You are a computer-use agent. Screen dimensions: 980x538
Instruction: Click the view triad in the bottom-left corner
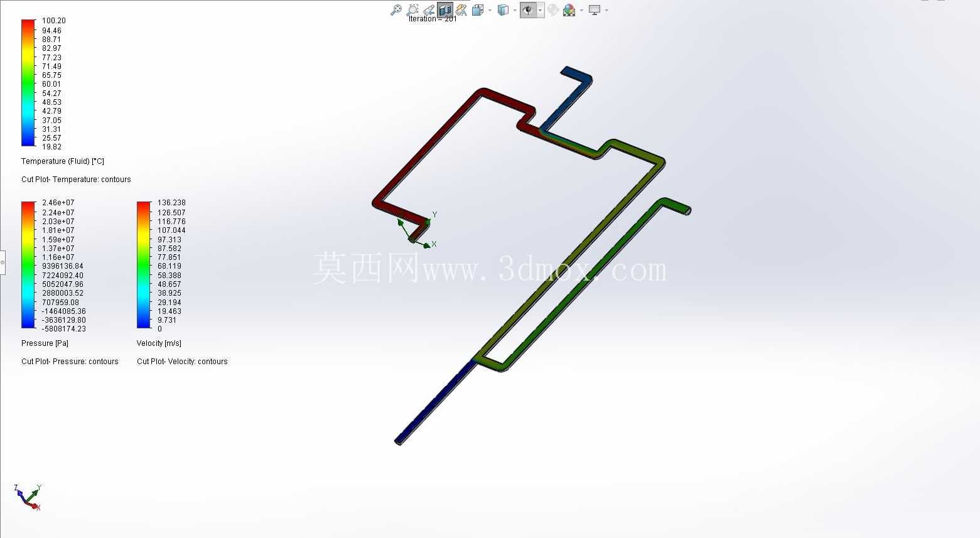tap(28, 497)
